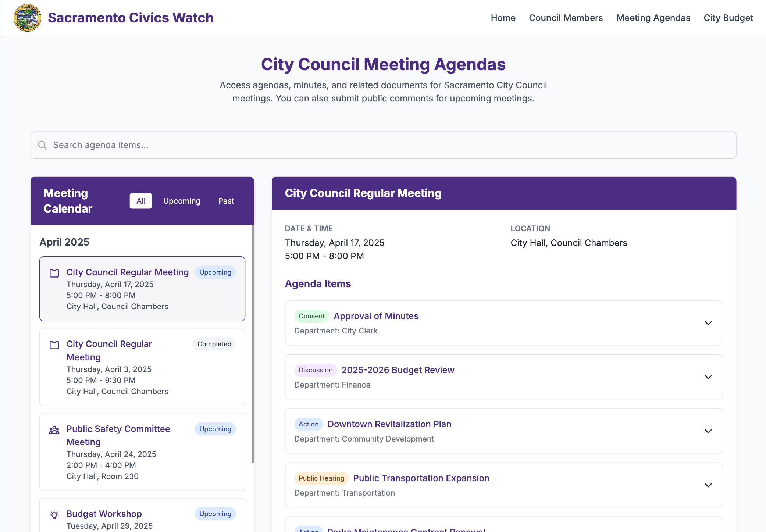Viewport: 766px width, 532px height.
Task: Open City Budget nav item
Action: pyautogui.click(x=728, y=18)
